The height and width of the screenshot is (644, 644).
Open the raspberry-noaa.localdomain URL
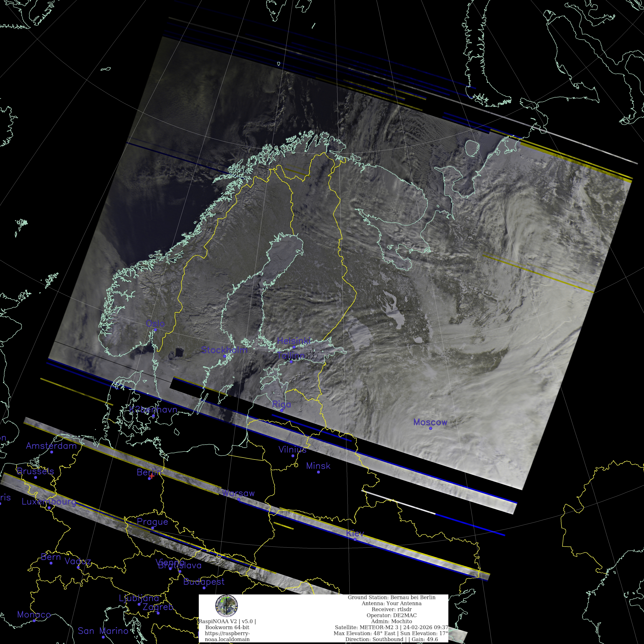pos(227,636)
